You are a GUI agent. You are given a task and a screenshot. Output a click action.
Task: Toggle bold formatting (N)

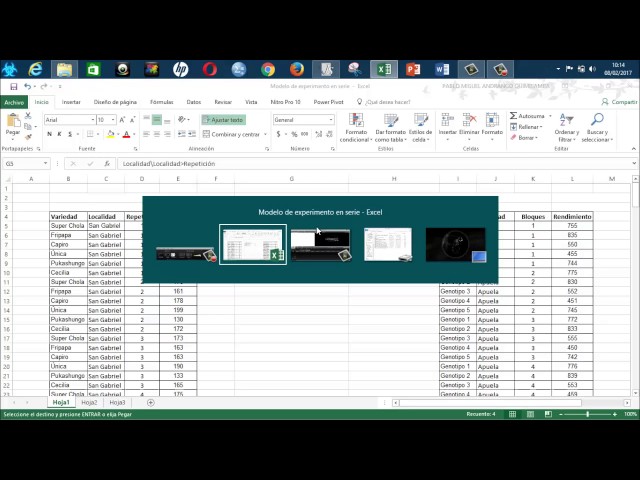49,134
